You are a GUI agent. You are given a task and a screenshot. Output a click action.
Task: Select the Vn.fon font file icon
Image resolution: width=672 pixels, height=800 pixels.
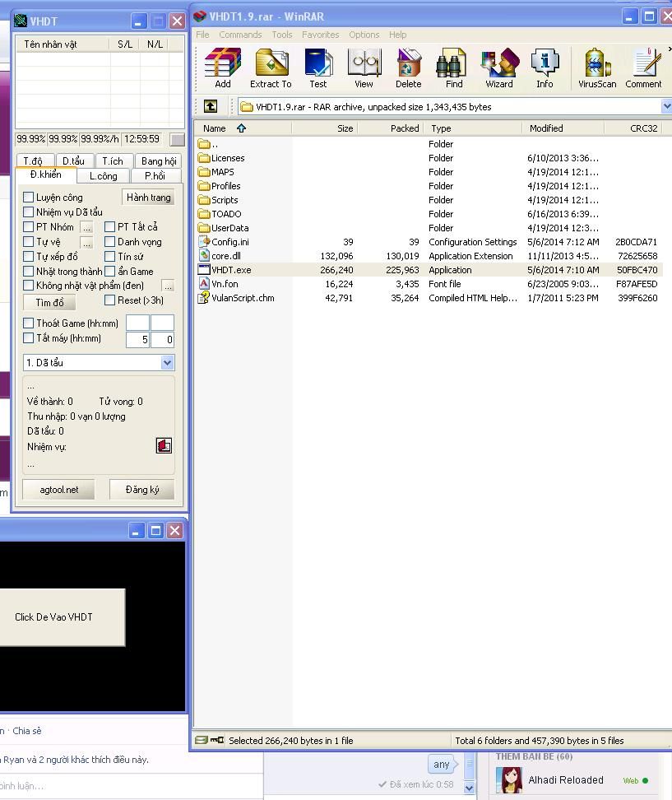pos(204,283)
